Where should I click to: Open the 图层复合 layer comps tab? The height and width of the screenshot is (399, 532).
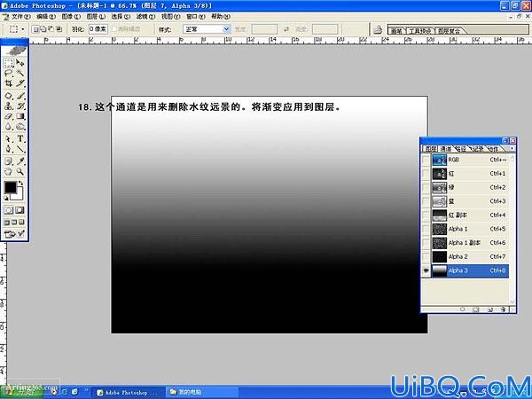[450, 31]
